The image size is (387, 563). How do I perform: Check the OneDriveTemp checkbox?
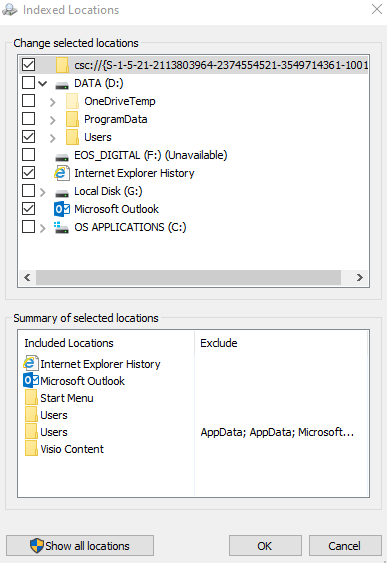(x=28, y=101)
